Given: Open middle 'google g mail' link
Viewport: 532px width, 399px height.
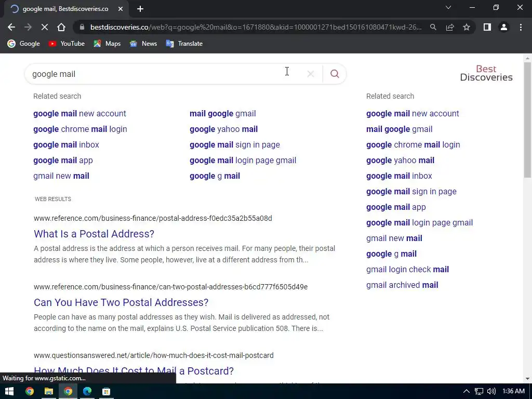Looking at the screenshot, I should (x=215, y=176).
